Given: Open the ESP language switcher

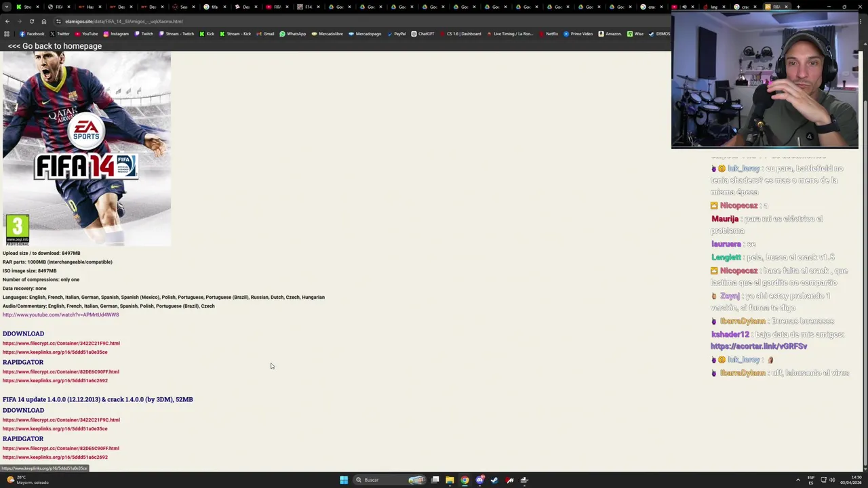Looking at the screenshot, I should 811,480.
